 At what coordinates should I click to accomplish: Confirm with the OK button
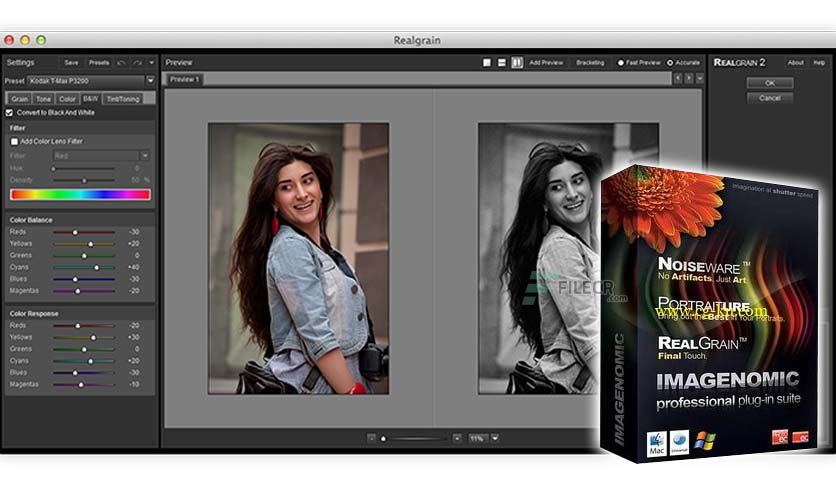pos(770,83)
